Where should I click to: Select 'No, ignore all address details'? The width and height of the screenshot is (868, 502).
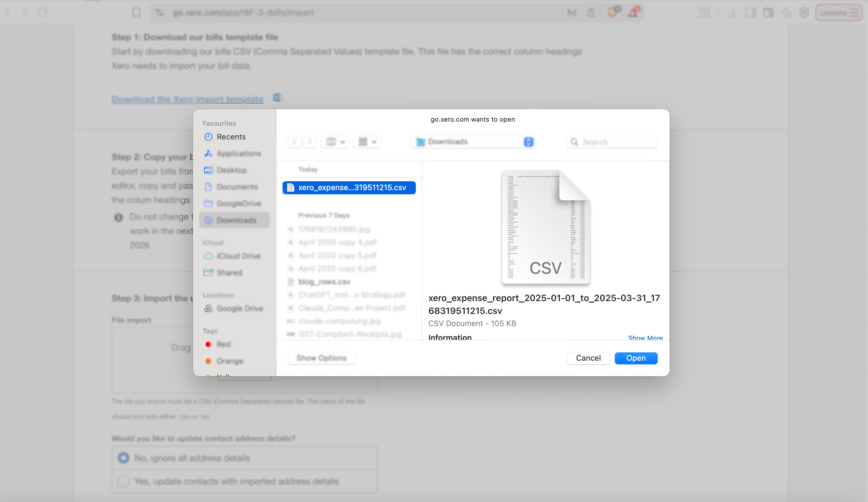244,458
